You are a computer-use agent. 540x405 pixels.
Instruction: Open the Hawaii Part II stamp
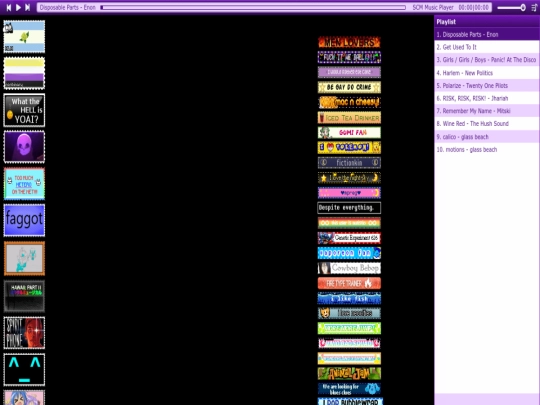[x=24, y=296]
